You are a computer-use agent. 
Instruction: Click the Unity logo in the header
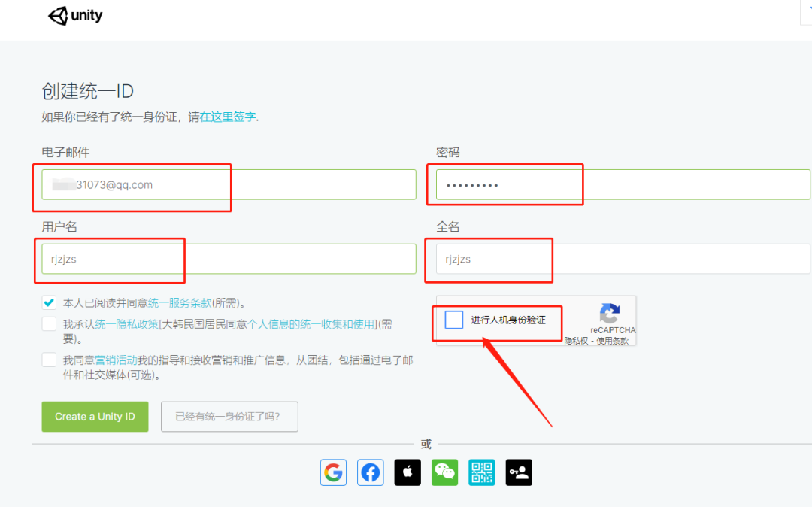click(75, 16)
